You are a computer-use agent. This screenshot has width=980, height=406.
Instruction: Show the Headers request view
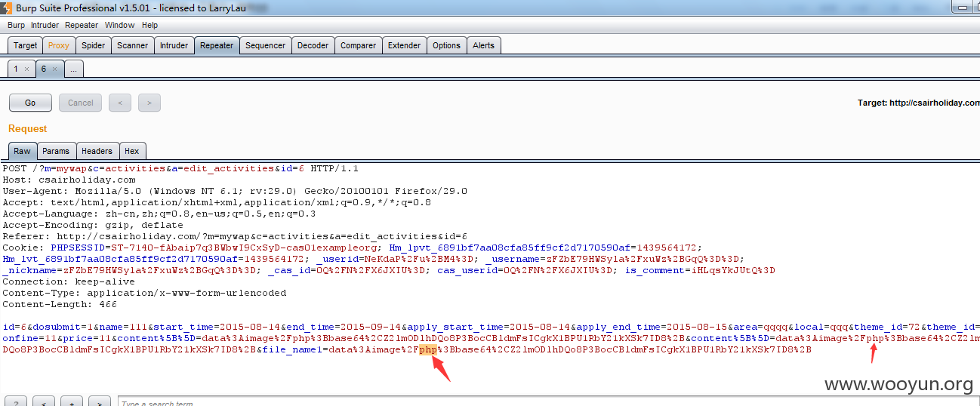point(97,151)
